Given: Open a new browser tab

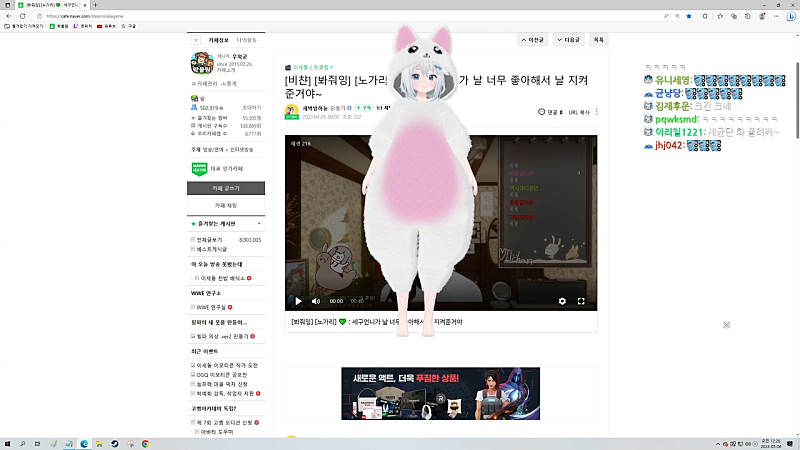Looking at the screenshot, I should point(95,5).
